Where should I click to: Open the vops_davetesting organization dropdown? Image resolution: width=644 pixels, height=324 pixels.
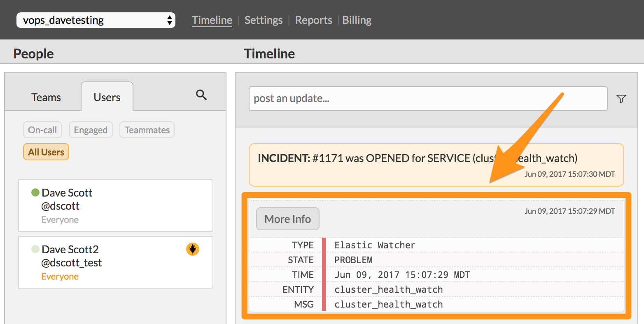point(96,20)
